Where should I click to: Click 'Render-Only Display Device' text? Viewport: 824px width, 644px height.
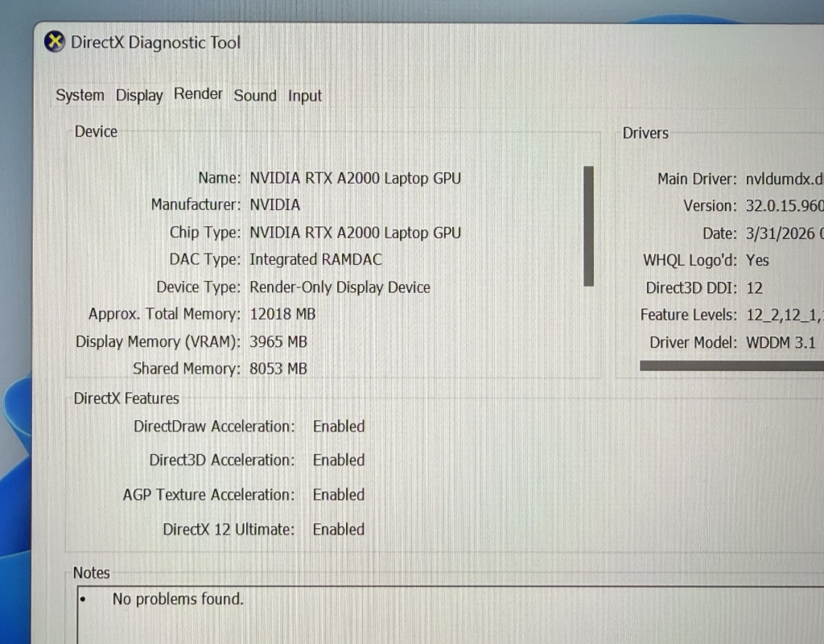[340, 287]
